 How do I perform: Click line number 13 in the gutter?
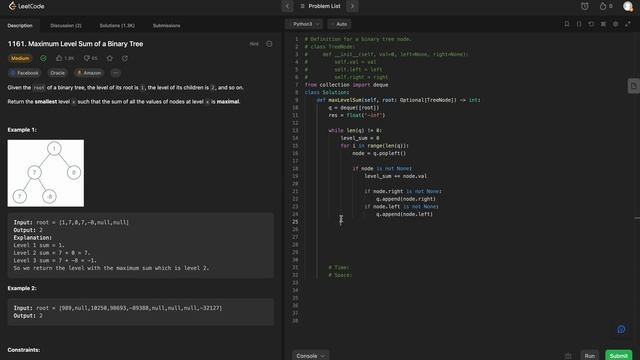click(x=295, y=131)
